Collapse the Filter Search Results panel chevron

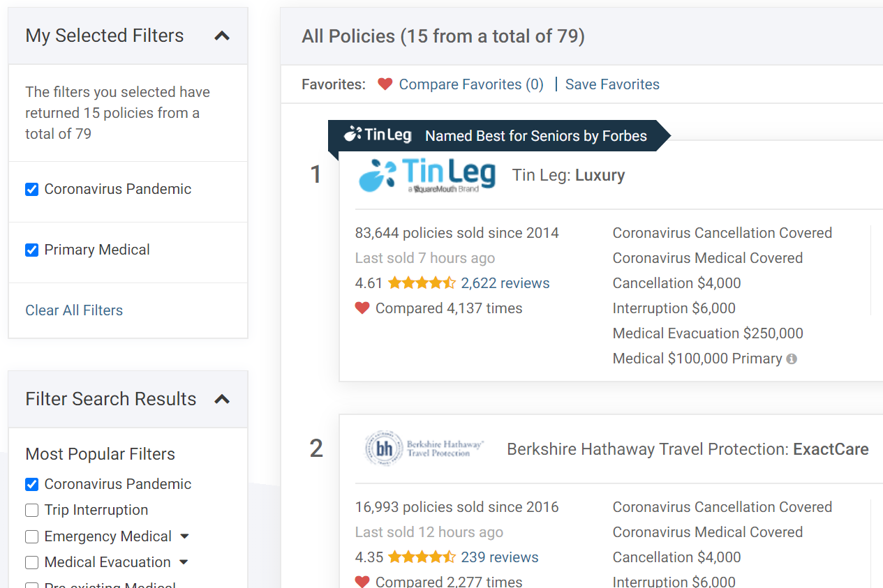pos(222,399)
